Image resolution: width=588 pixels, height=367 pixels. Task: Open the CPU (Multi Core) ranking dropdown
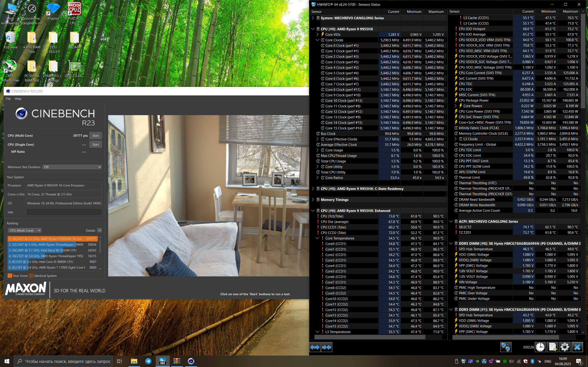point(25,230)
